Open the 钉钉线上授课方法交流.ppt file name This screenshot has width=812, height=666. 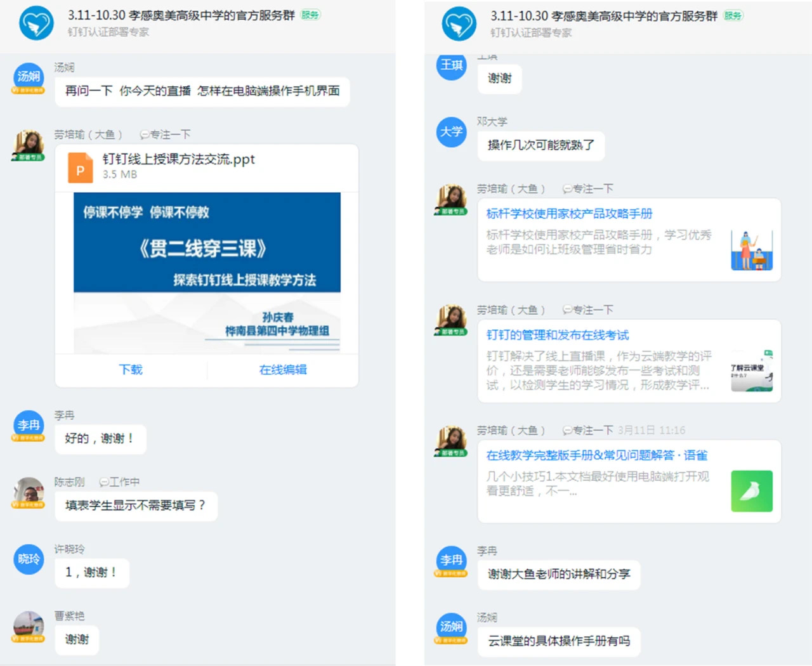coord(179,159)
